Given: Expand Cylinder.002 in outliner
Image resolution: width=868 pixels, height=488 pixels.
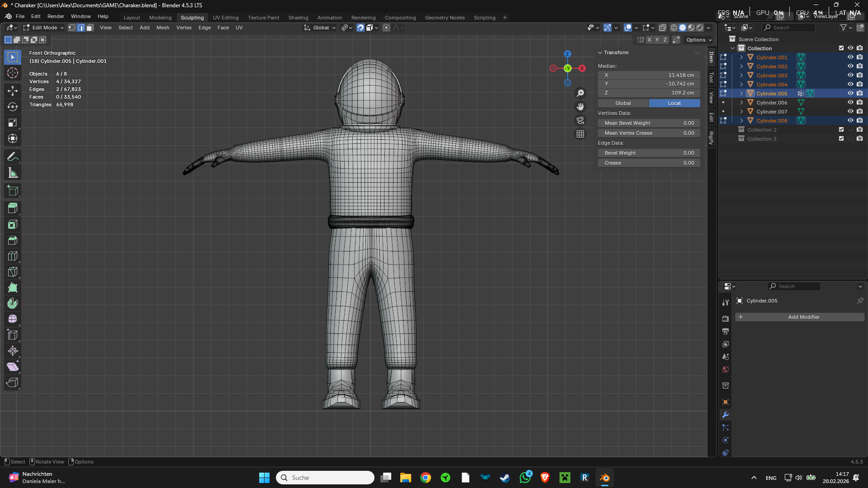Looking at the screenshot, I should pos(741,66).
